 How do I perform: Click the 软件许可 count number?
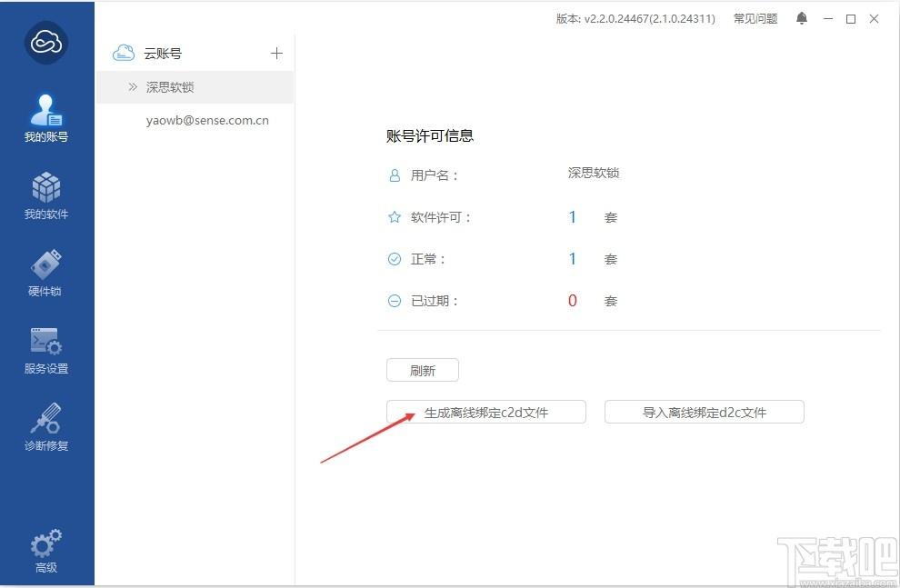pos(573,217)
